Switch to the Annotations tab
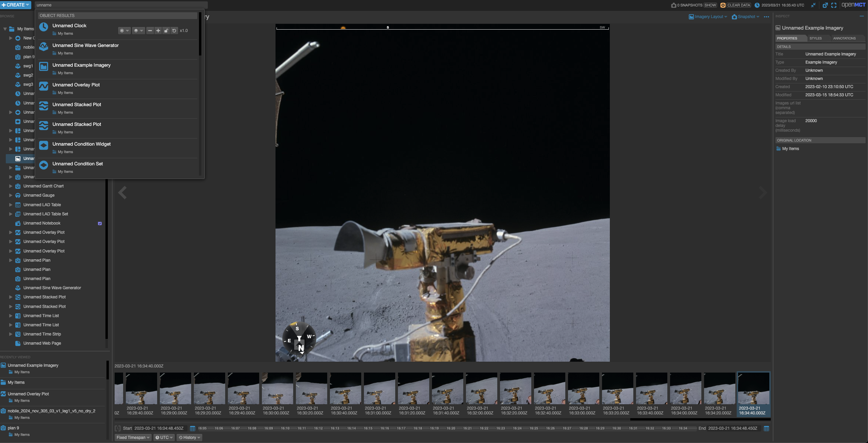 (x=845, y=38)
